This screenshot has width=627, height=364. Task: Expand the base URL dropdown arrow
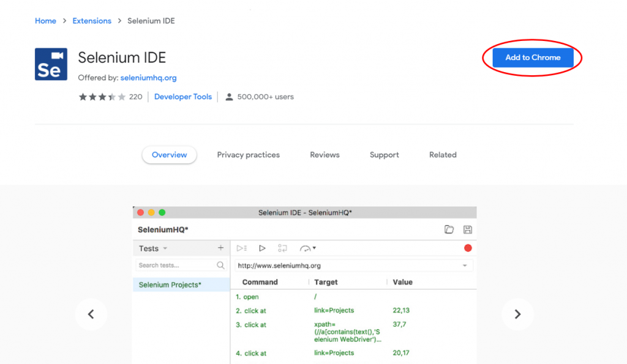465,266
